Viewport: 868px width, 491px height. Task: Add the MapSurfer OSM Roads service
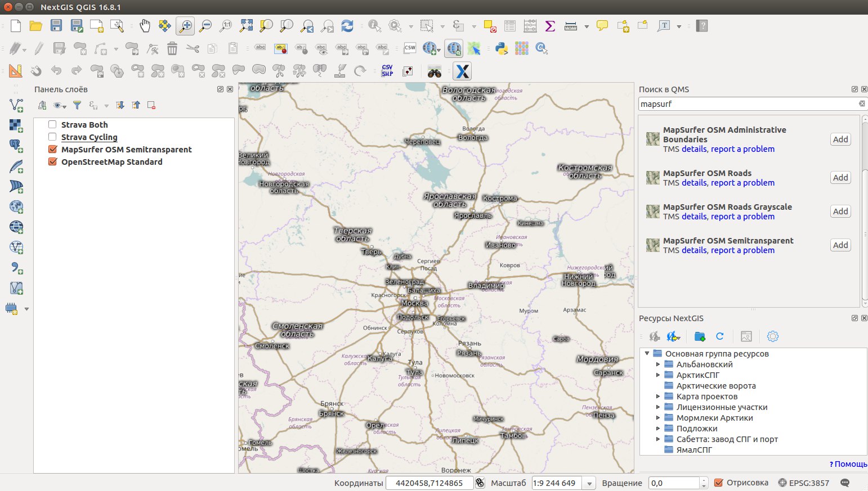coord(840,178)
